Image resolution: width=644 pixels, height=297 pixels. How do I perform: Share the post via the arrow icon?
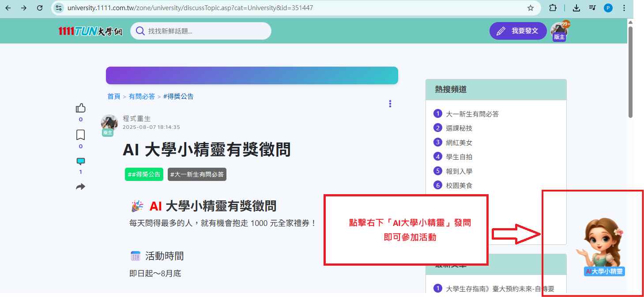[x=80, y=187]
